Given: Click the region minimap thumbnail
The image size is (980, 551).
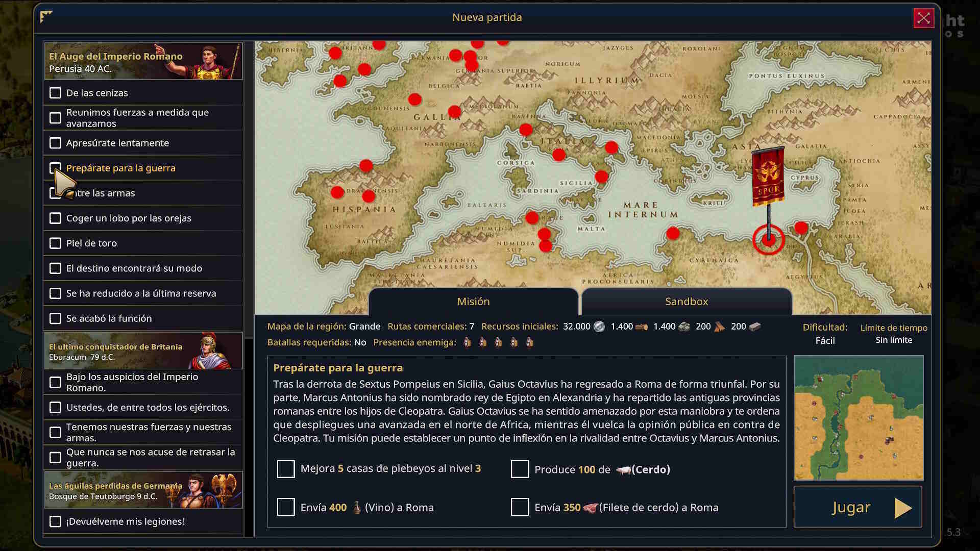Looking at the screenshot, I should (x=858, y=418).
